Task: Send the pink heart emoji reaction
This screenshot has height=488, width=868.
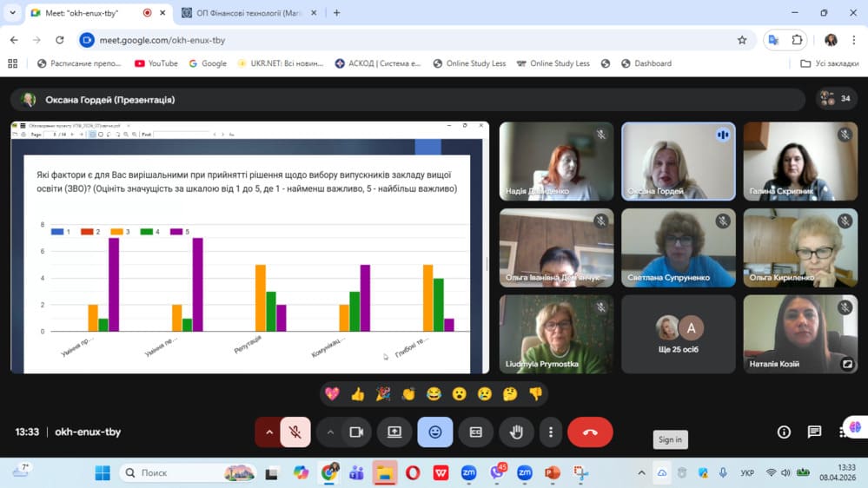Action: click(x=332, y=394)
